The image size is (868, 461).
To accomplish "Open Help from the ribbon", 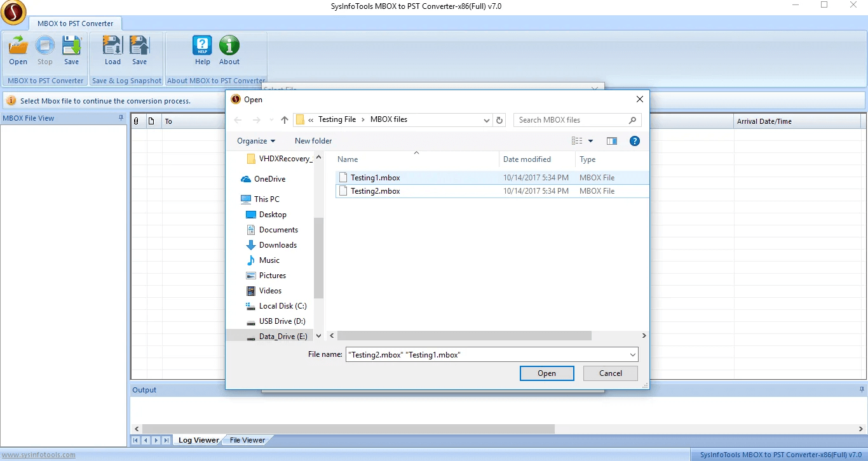I will 202,50.
